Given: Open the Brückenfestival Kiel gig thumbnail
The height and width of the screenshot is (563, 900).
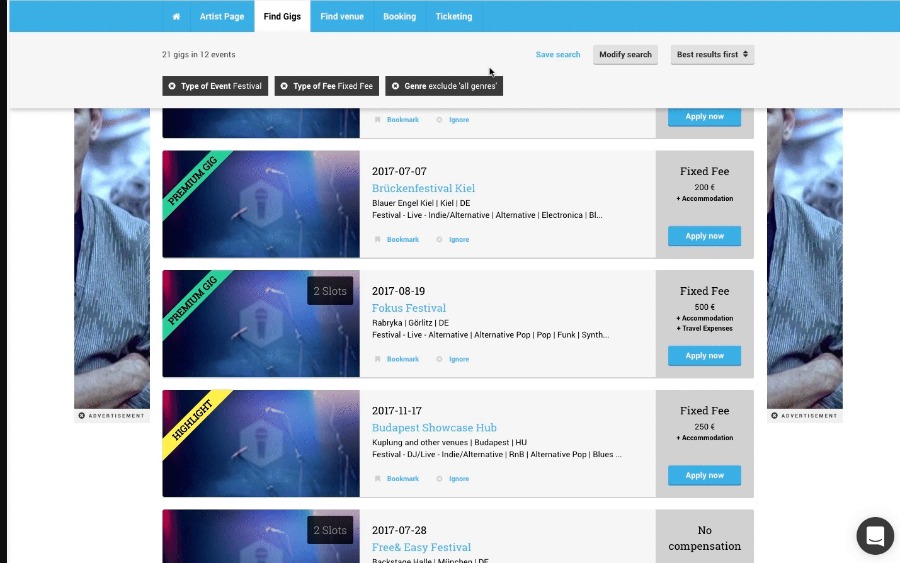Looking at the screenshot, I should [x=261, y=204].
